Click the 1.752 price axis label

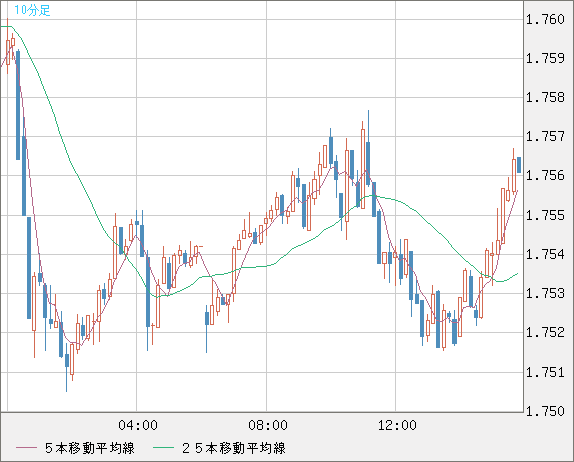(545, 332)
